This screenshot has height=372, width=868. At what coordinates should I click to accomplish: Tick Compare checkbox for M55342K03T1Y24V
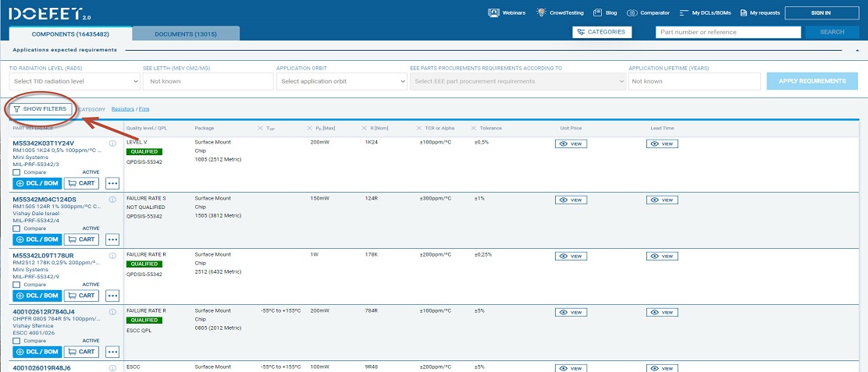coord(16,172)
